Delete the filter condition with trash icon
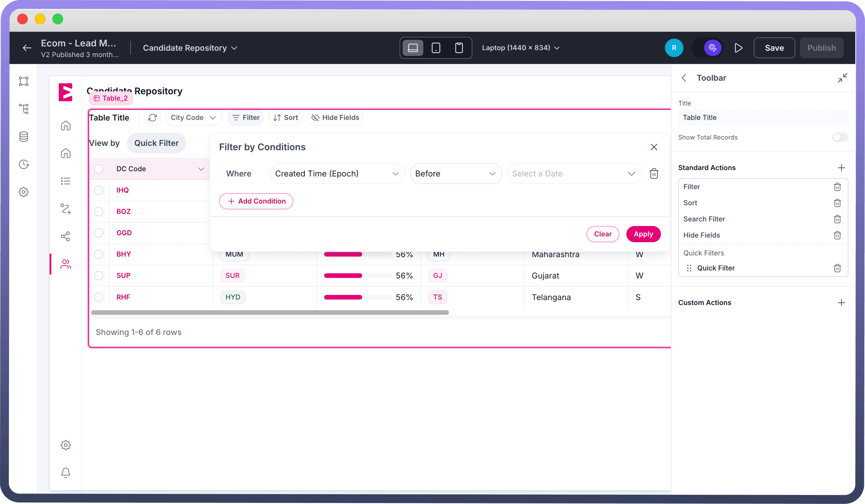Image resolution: width=865 pixels, height=504 pixels. [x=654, y=174]
